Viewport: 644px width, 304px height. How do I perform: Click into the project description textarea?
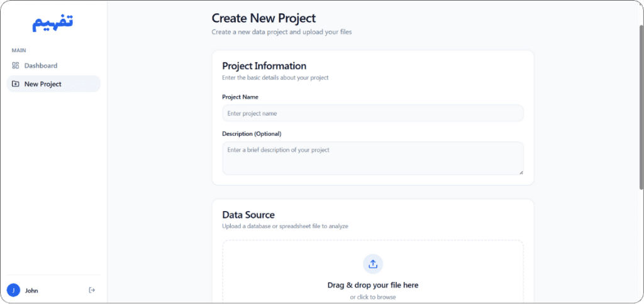[x=373, y=158]
